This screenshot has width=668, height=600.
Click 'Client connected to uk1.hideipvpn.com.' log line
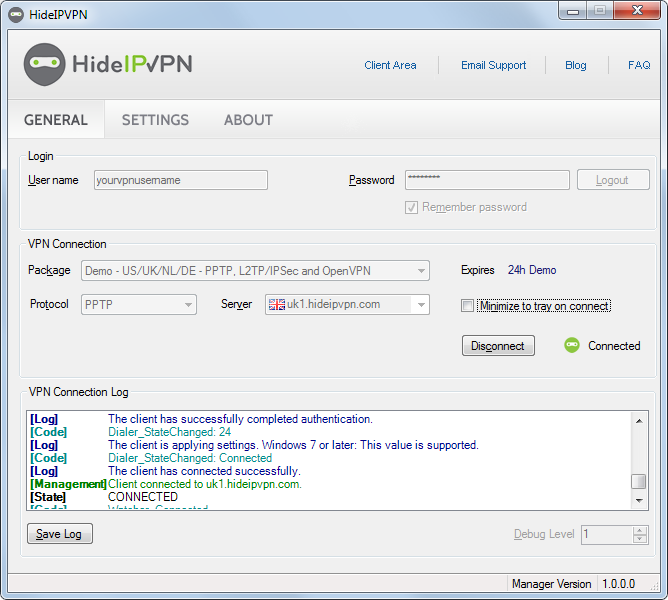tap(205, 484)
